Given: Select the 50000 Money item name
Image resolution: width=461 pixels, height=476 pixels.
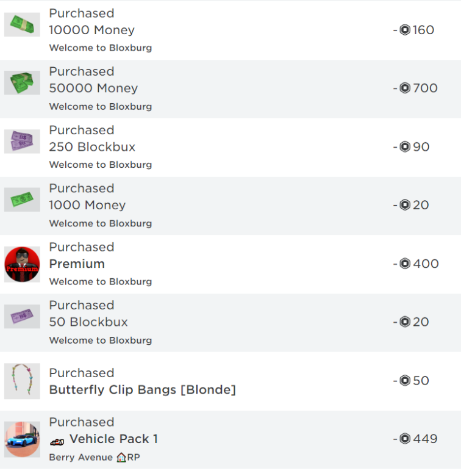Looking at the screenshot, I should point(93,88).
